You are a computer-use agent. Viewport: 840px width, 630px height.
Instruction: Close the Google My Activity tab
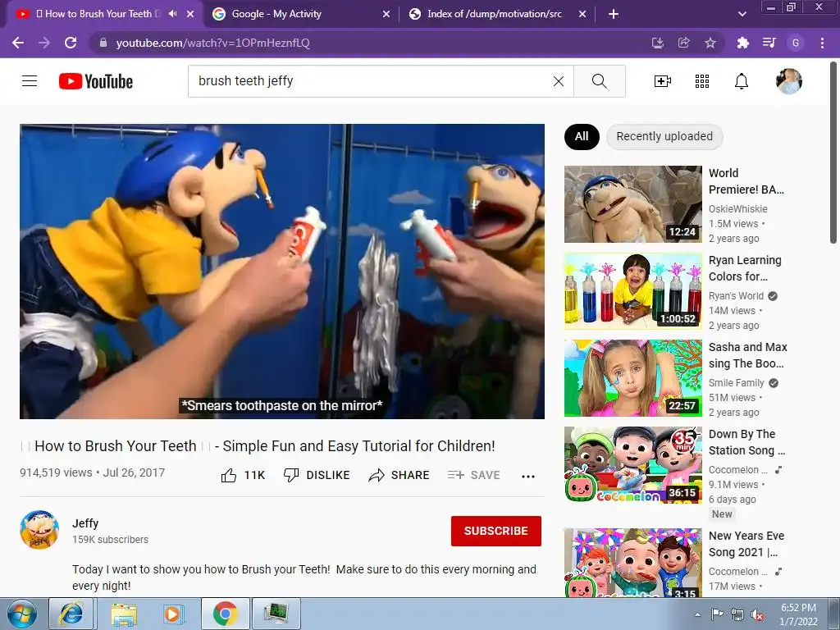click(x=386, y=14)
